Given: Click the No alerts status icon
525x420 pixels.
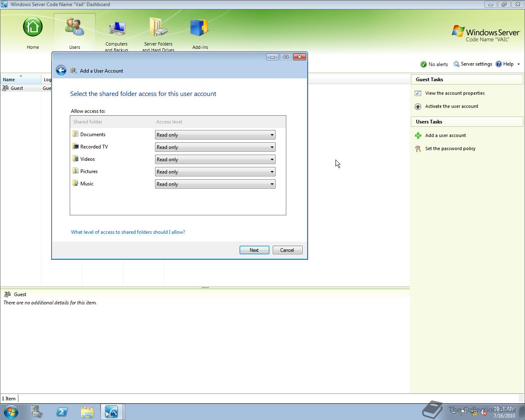Looking at the screenshot, I should tap(424, 64).
